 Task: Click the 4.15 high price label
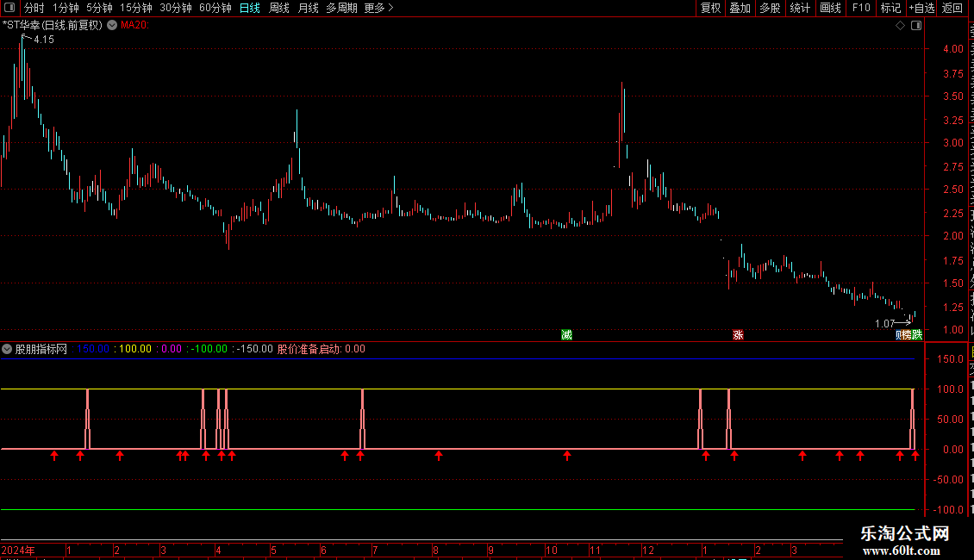tap(43, 40)
